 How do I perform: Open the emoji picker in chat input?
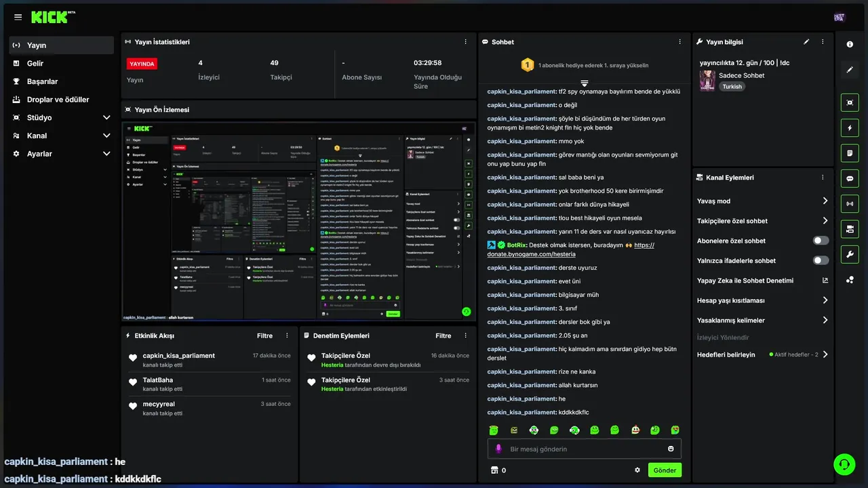point(671,449)
